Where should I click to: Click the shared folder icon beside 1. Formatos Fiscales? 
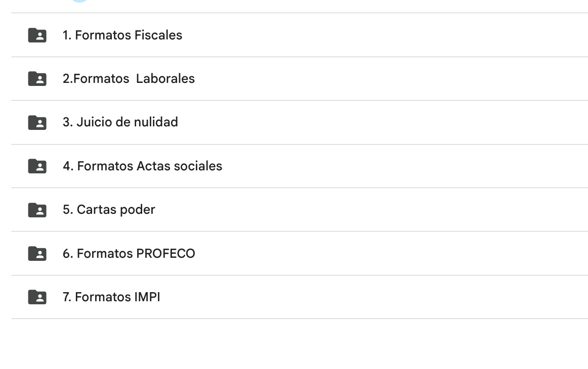37,35
